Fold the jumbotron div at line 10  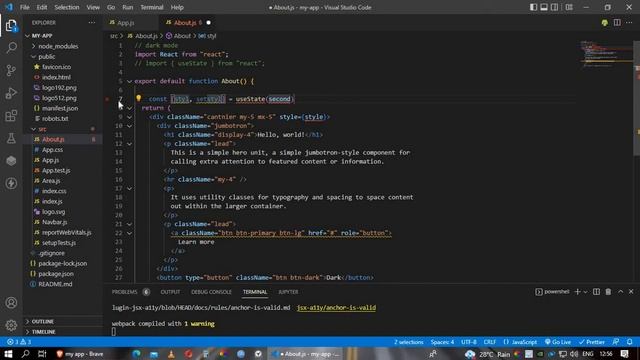click(129, 126)
